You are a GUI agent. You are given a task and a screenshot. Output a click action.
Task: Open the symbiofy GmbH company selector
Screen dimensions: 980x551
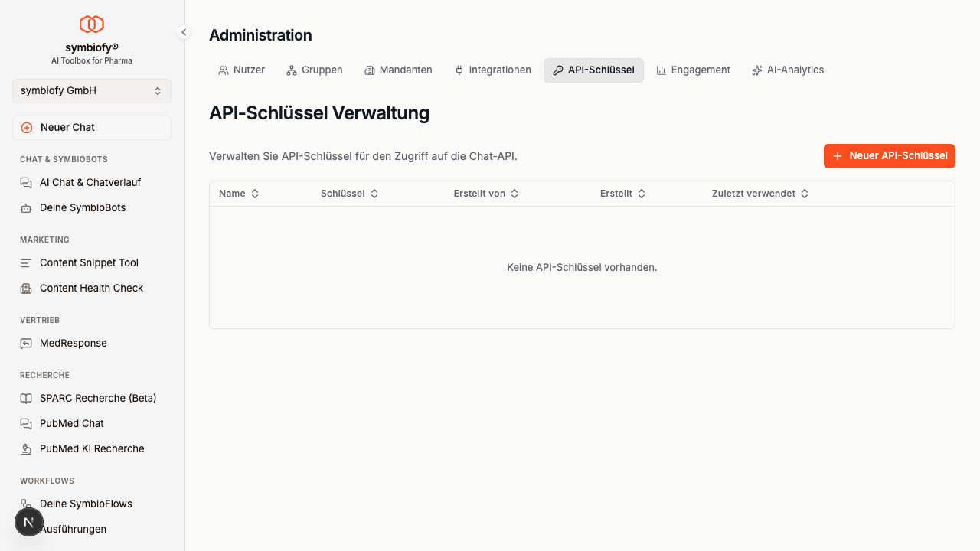tap(91, 90)
